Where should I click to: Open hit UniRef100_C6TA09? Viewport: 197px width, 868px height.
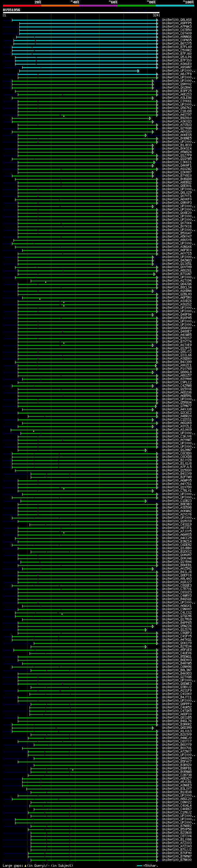point(177,33)
